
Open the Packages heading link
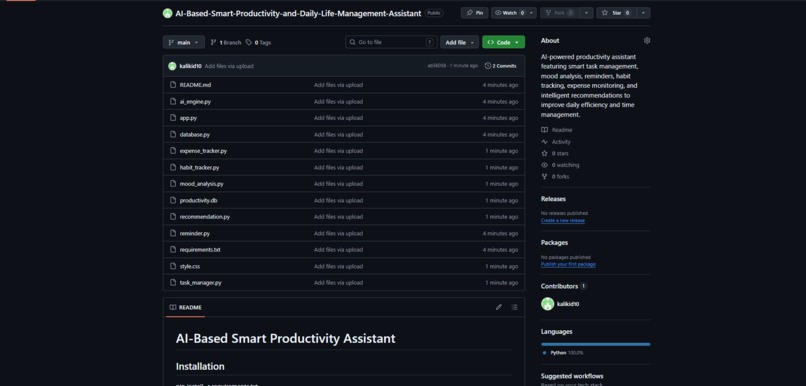554,243
